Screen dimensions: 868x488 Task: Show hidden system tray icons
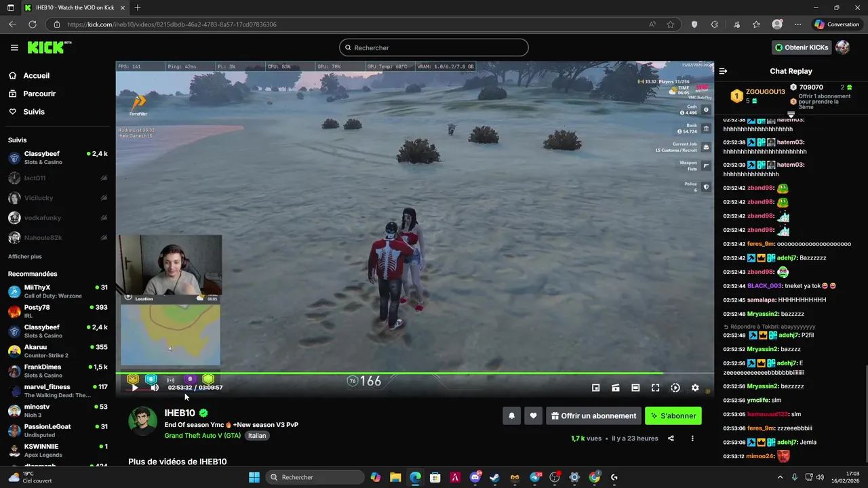(x=780, y=477)
